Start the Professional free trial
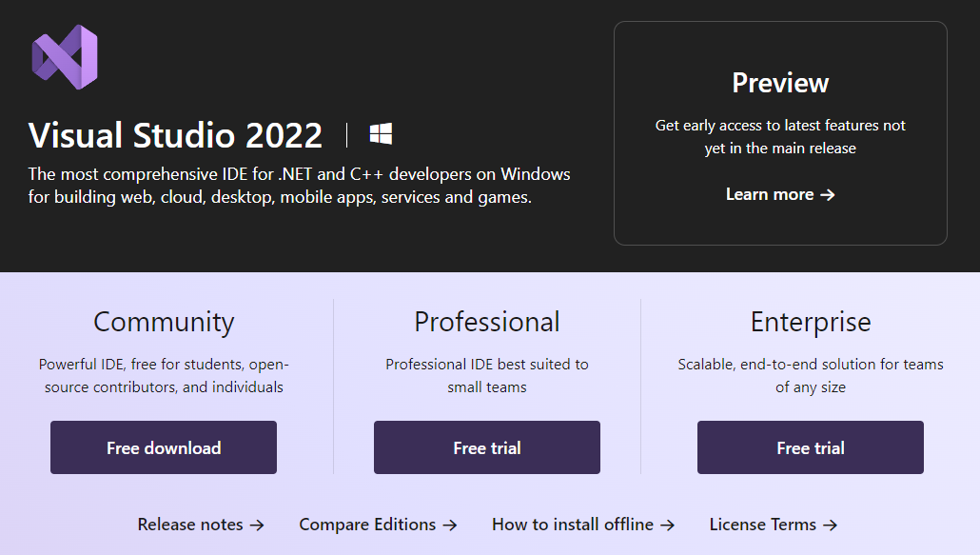Screen dimensions: 980x555 (486, 446)
